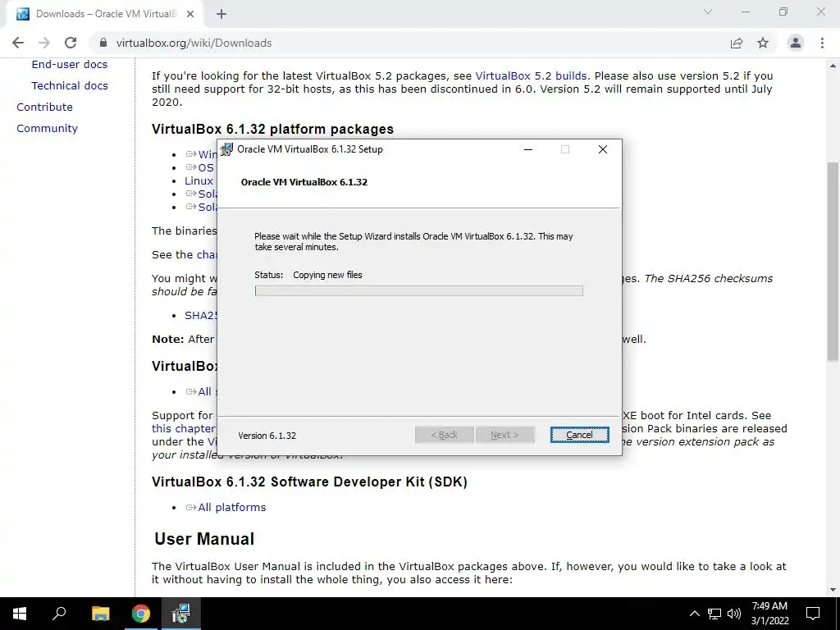Open the Contribute sidebar link
This screenshot has width=840, height=630.
44,107
